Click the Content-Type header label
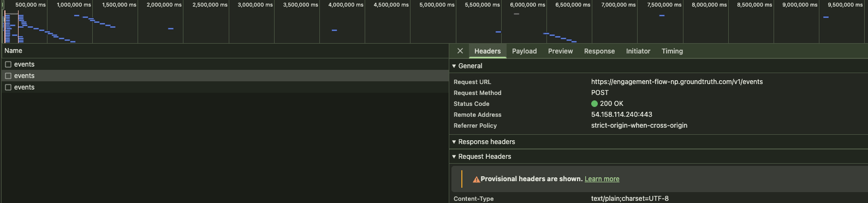This screenshot has width=868, height=203. (x=473, y=199)
